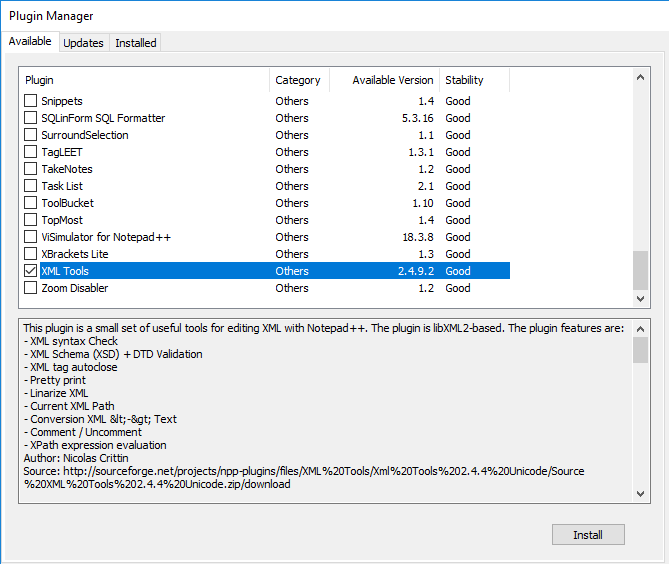Select the ToolBucket plugin name
Viewport: 669px width, 564px height.
(x=67, y=203)
